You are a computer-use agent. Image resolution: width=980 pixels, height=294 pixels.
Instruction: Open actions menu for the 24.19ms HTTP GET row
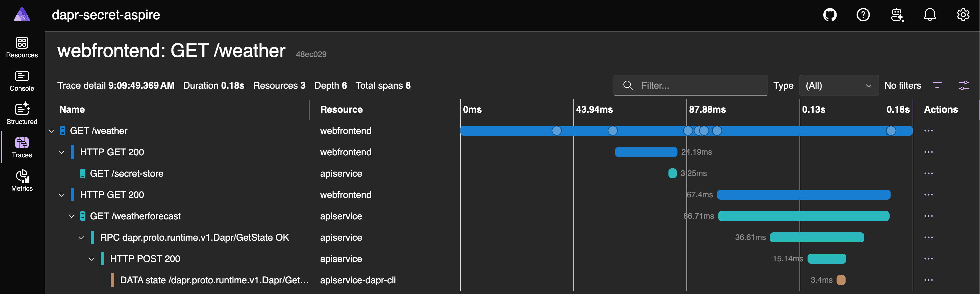928,152
